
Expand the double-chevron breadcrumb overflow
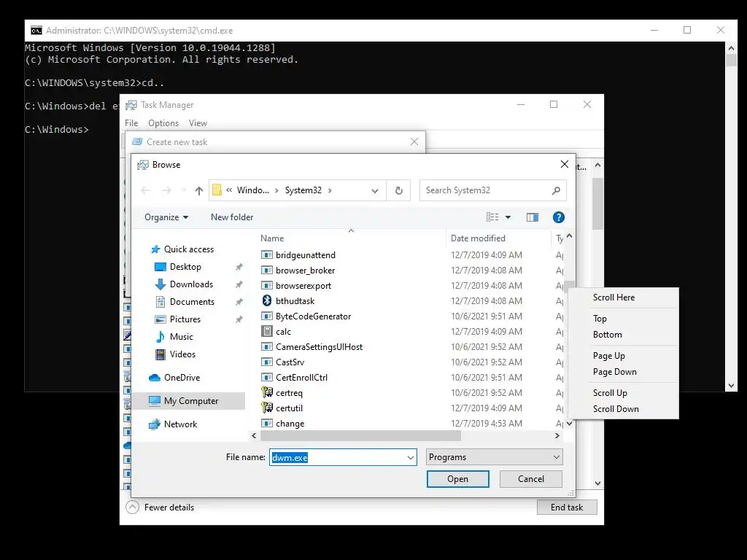pos(229,190)
